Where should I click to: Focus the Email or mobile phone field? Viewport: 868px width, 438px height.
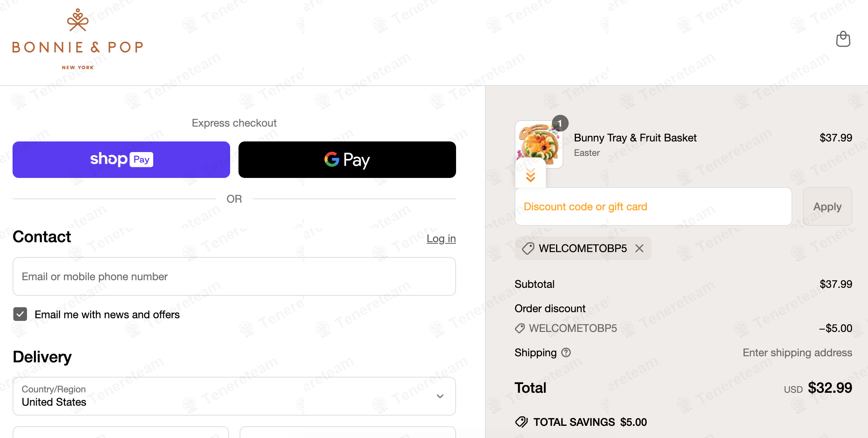point(234,276)
